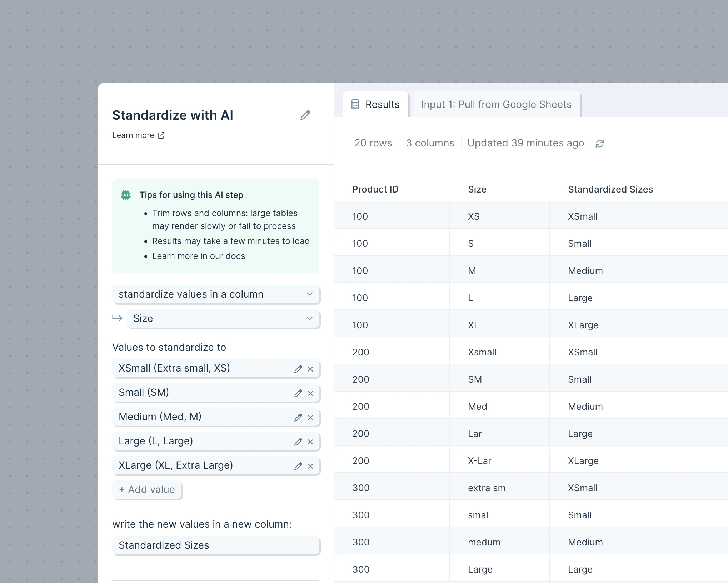Remove the XSmall (Extra small, XS) value
Screen dimensions: 728x583
pyautogui.click(x=310, y=369)
